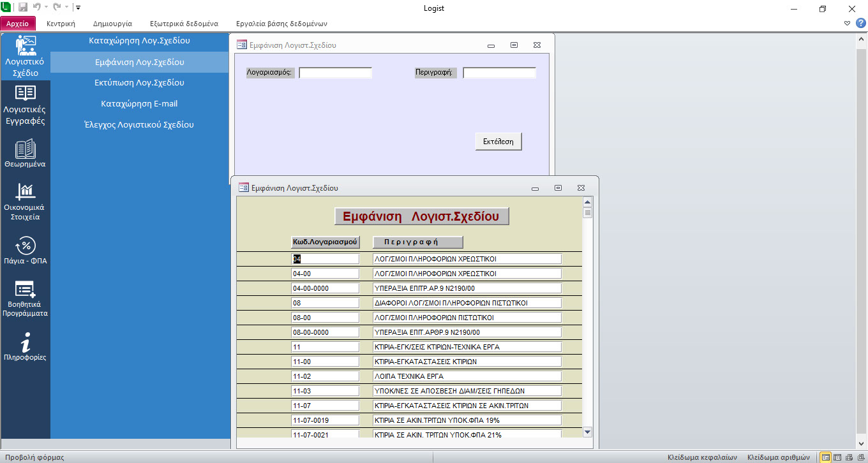Open the Λογιστικό Σχέδιο sidebar icon
868x463 pixels.
click(x=25, y=47)
